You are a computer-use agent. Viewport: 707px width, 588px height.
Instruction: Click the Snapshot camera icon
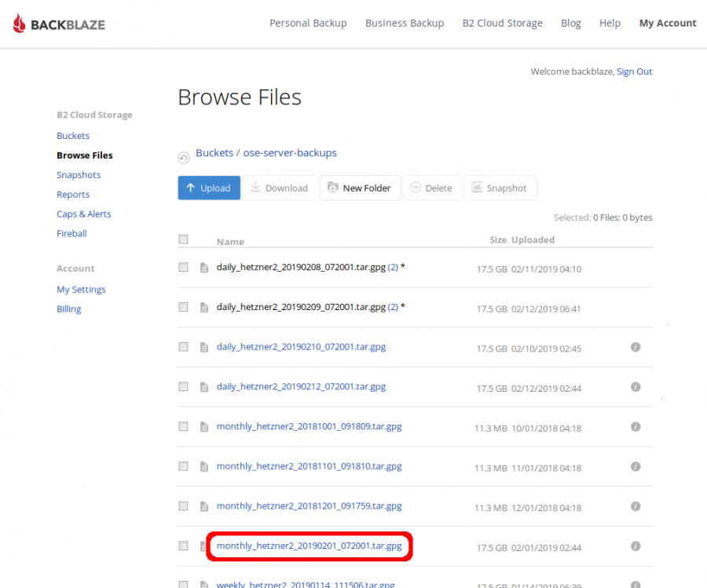click(x=477, y=188)
